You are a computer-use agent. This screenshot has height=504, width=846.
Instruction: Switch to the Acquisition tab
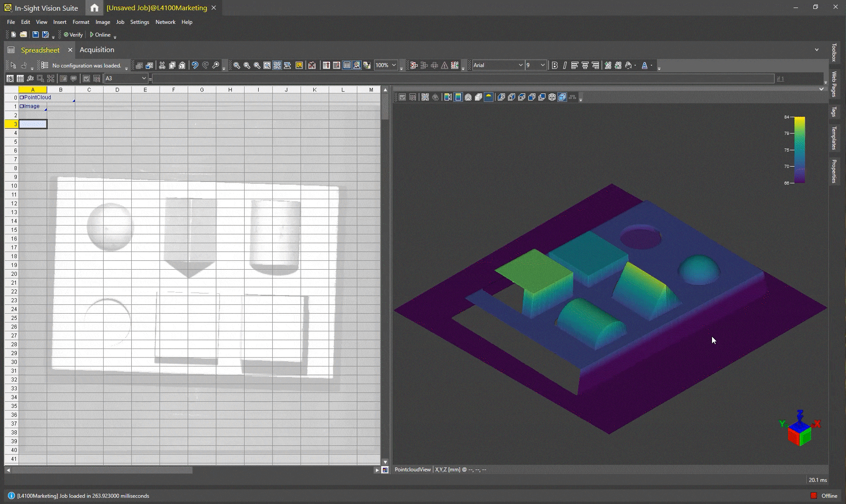97,50
